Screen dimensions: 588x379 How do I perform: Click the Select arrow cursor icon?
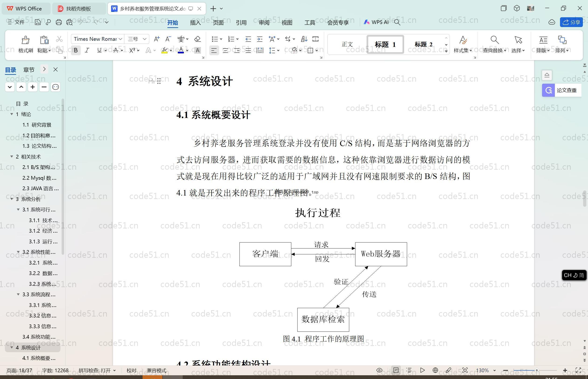518,40
